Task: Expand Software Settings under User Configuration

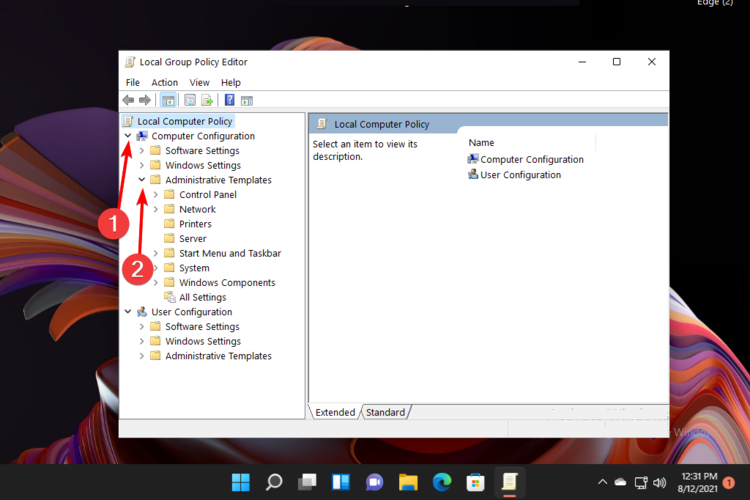Action: point(142,327)
